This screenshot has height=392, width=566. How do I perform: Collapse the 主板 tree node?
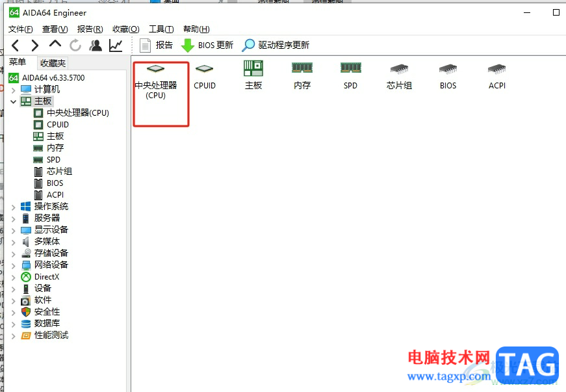pos(14,101)
